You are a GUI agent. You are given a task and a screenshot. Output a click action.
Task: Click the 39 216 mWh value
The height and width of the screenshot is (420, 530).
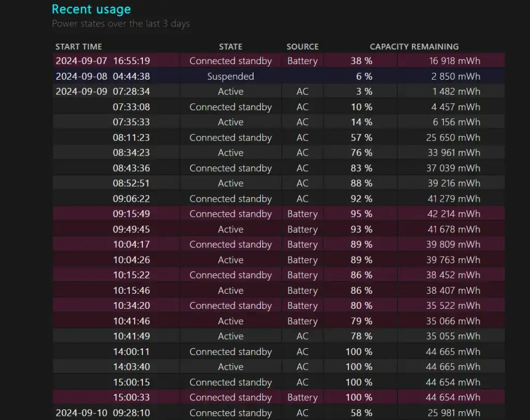click(x=454, y=183)
